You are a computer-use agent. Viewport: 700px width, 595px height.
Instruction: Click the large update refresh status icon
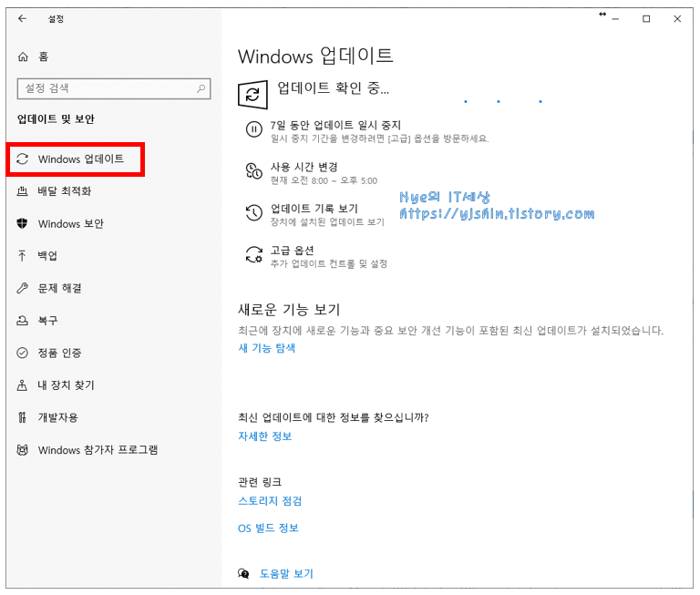252,95
